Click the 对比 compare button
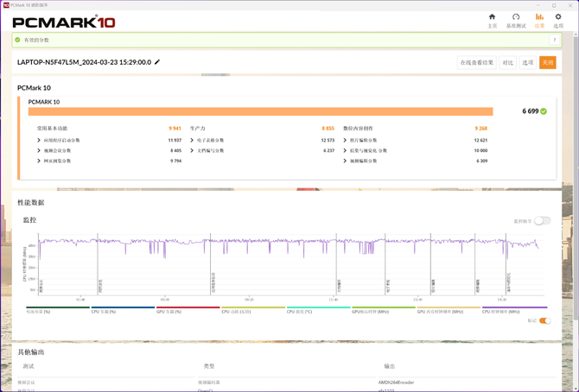The image size is (579, 392). [x=507, y=62]
